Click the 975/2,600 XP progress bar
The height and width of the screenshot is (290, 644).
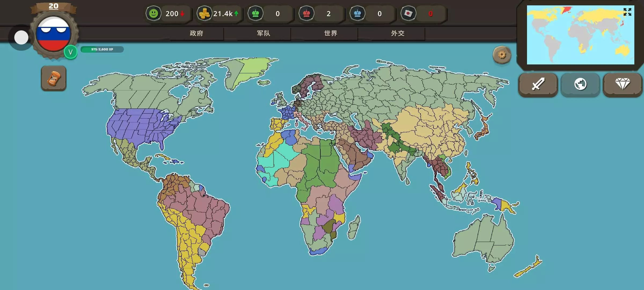tap(102, 49)
